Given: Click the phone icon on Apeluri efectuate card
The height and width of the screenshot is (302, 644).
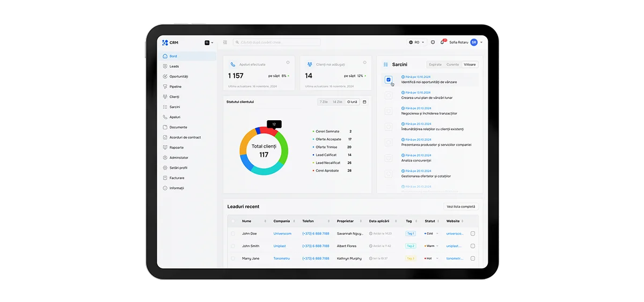Looking at the screenshot, I should (x=233, y=64).
